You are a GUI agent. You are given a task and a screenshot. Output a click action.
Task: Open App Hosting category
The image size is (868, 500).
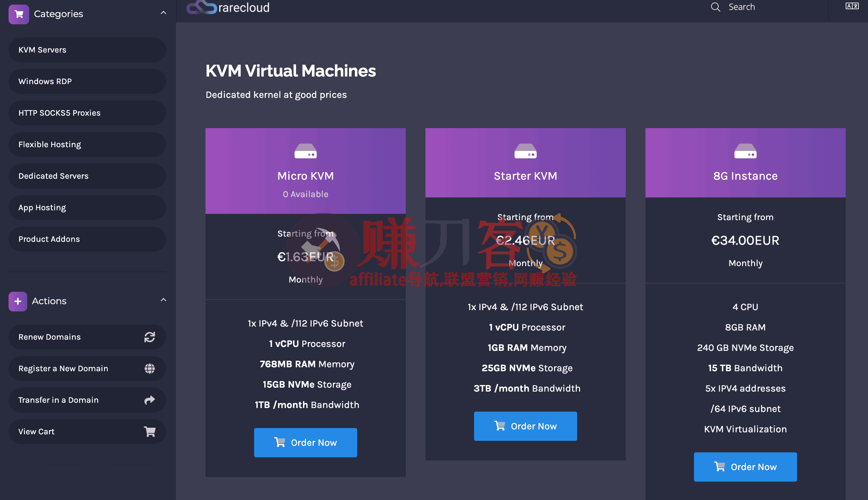(87, 208)
